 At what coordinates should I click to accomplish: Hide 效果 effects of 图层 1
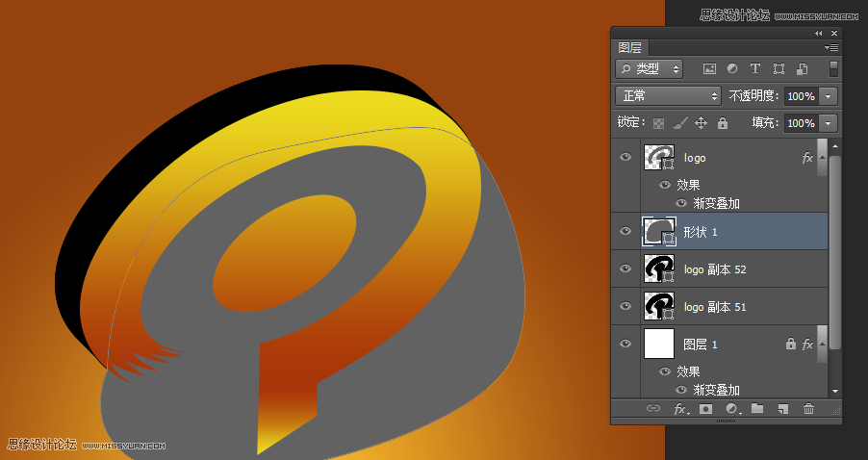click(x=665, y=371)
